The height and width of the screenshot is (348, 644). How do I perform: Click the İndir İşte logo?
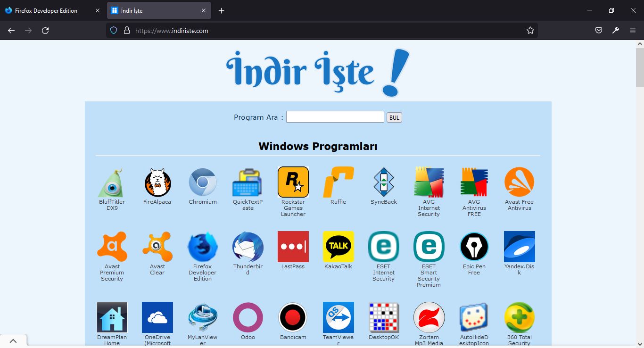pos(318,72)
